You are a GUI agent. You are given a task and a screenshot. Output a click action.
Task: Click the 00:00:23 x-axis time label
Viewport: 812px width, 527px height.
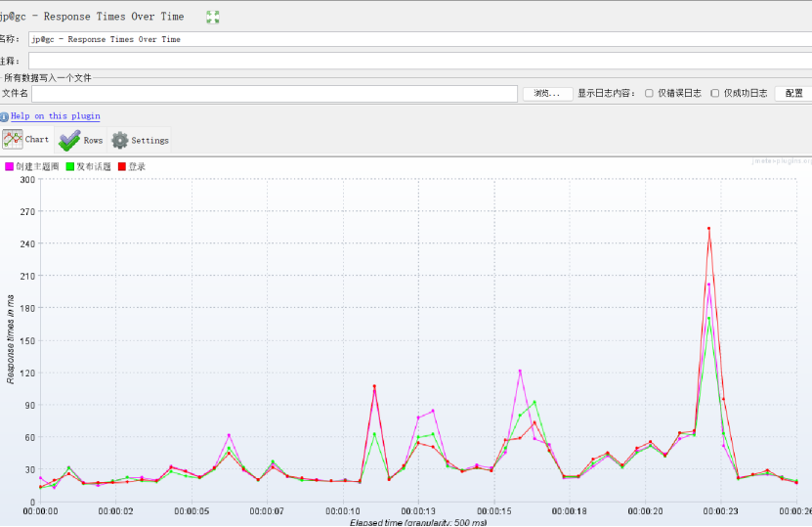[x=721, y=511]
